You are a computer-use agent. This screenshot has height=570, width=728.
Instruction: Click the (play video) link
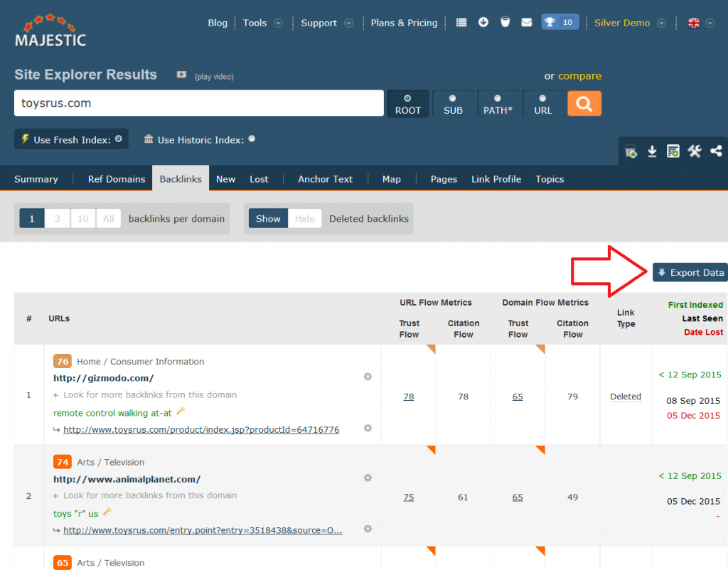tap(214, 77)
